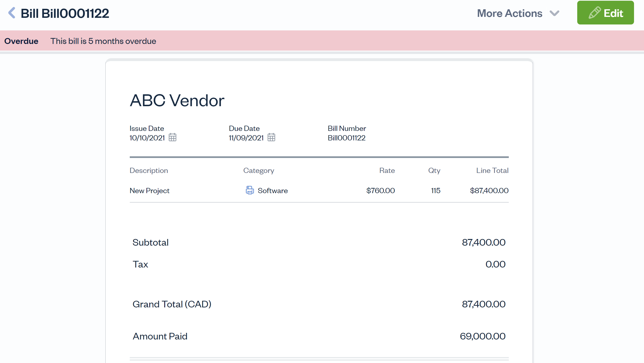
Task: Click the Tax amount 0.00
Action: coord(495,264)
